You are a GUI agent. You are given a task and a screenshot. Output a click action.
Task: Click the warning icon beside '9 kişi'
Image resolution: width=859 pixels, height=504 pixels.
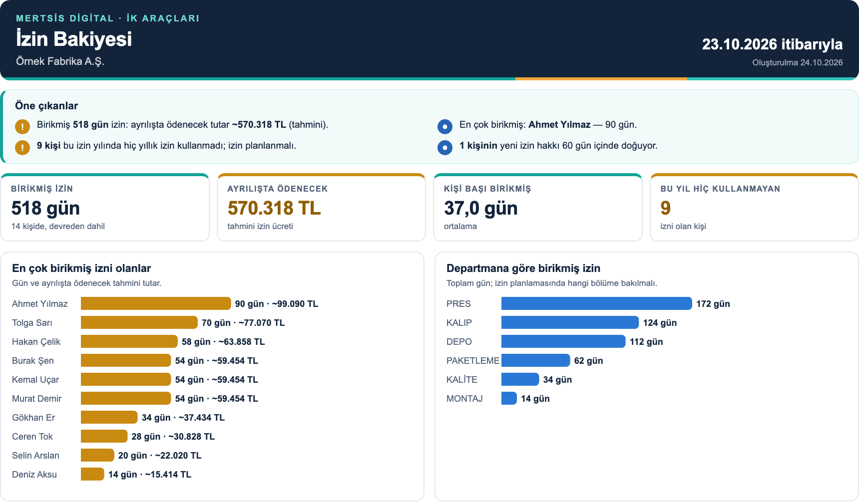coord(22,148)
